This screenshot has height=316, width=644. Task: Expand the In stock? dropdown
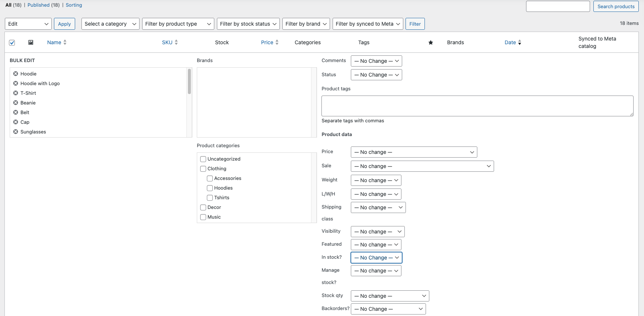click(376, 258)
